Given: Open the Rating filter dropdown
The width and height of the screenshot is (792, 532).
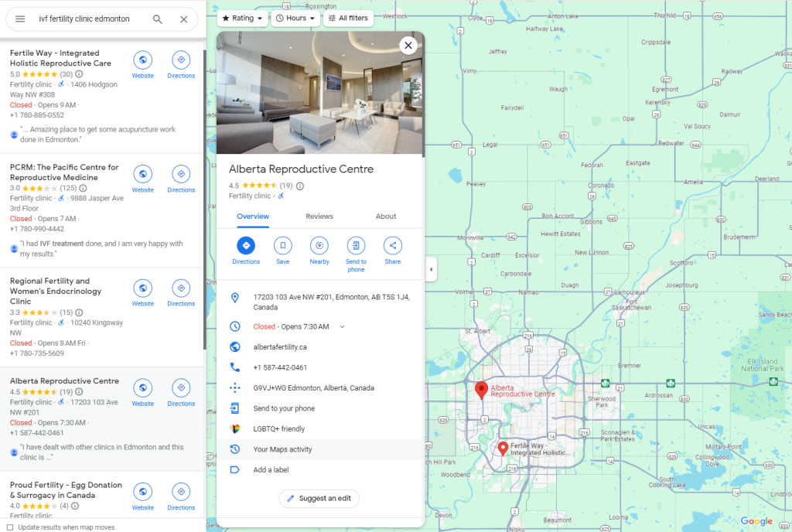Looking at the screenshot, I should point(243,18).
